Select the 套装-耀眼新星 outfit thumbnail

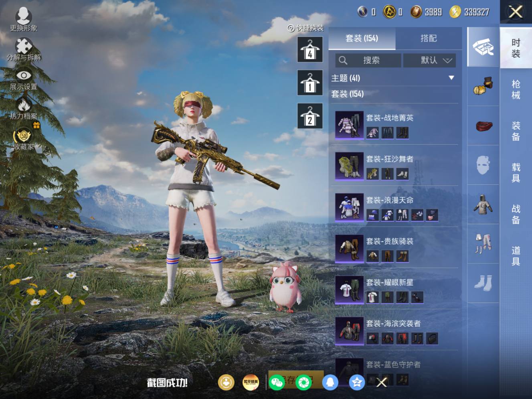pos(349,290)
